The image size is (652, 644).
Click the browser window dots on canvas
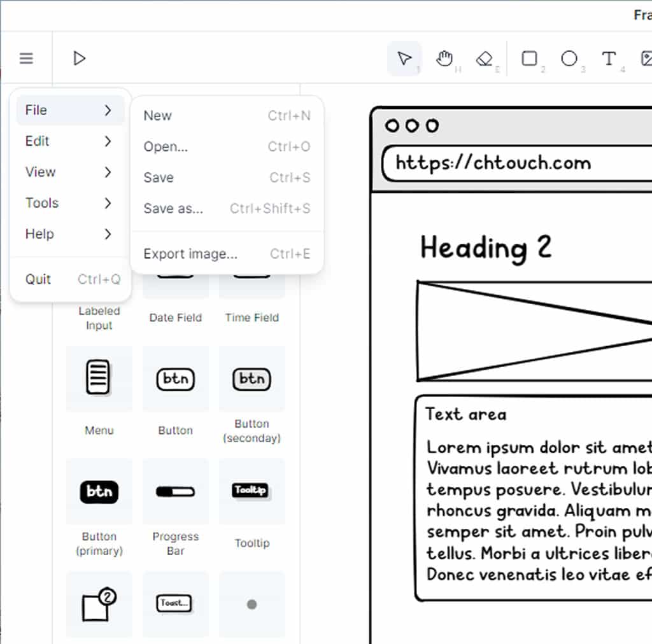(412, 125)
